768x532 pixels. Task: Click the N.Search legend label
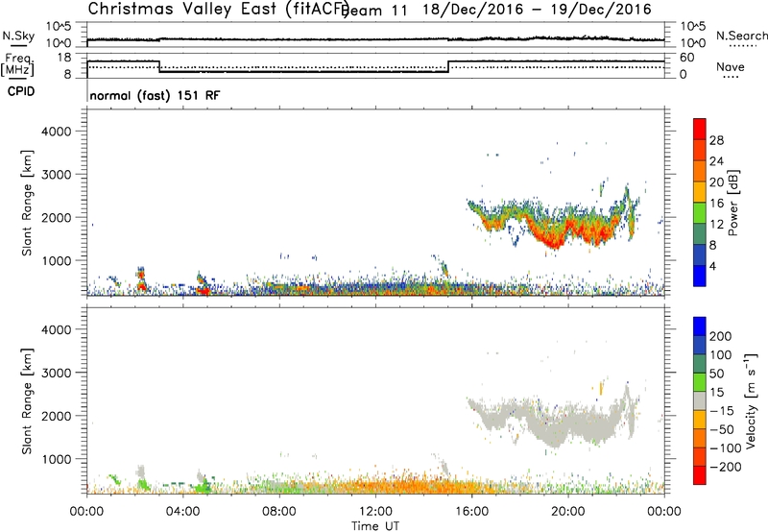(x=741, y=36)
